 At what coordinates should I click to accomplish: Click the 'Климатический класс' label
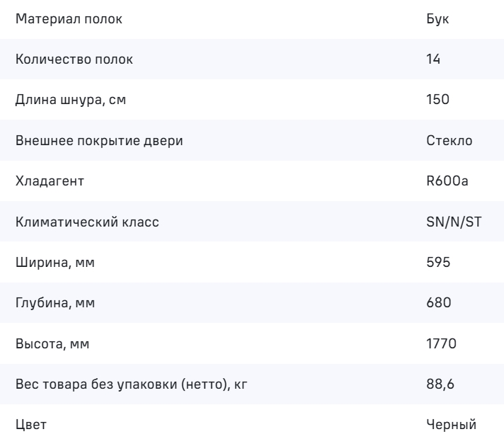coord(86,222)
